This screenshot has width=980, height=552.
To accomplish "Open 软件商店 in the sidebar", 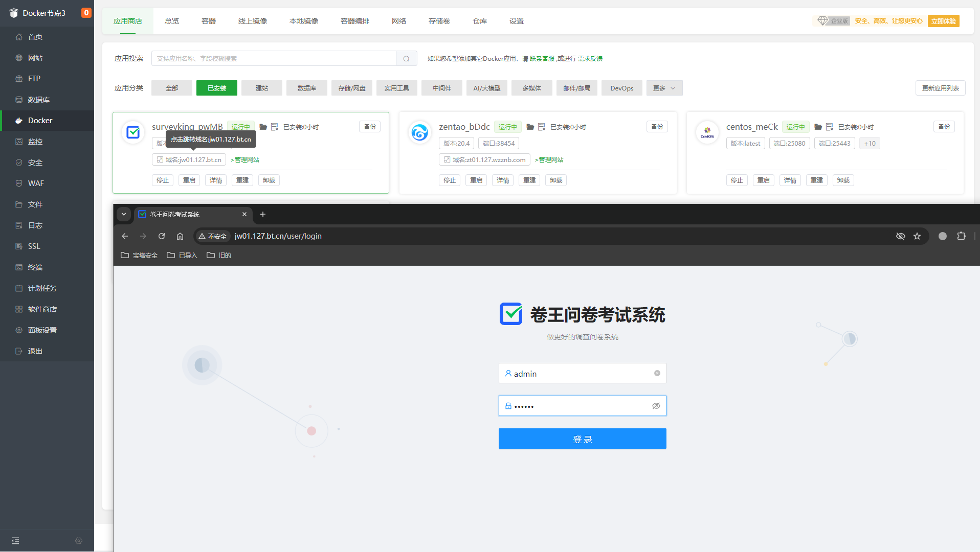I will [47, 309].
